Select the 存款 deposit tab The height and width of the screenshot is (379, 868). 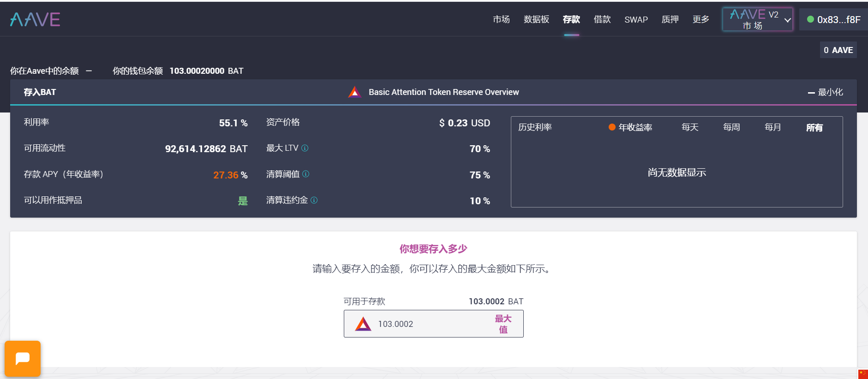(x=571, y=19)
